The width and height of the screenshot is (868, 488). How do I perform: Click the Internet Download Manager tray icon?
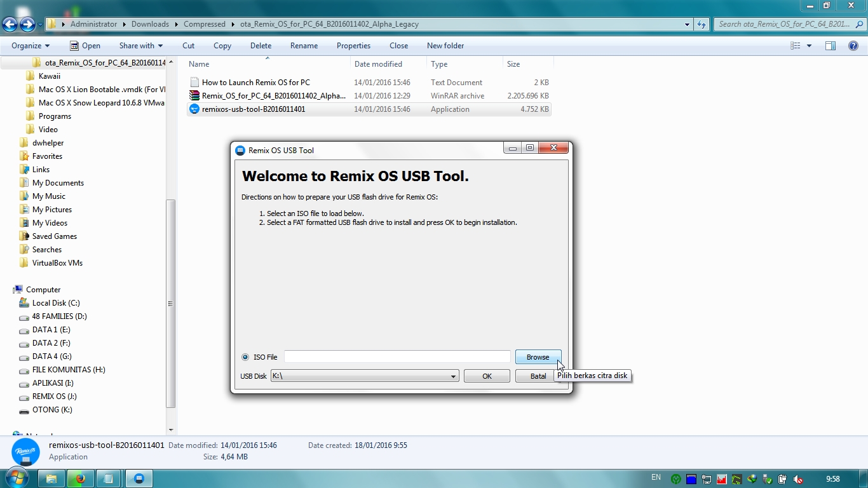(752, 479)
